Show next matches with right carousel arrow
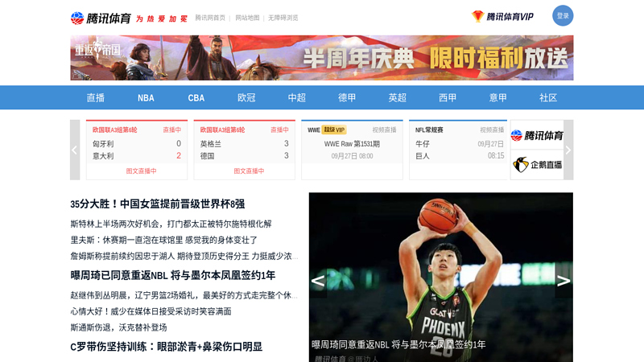 click(x=568, y=150)
